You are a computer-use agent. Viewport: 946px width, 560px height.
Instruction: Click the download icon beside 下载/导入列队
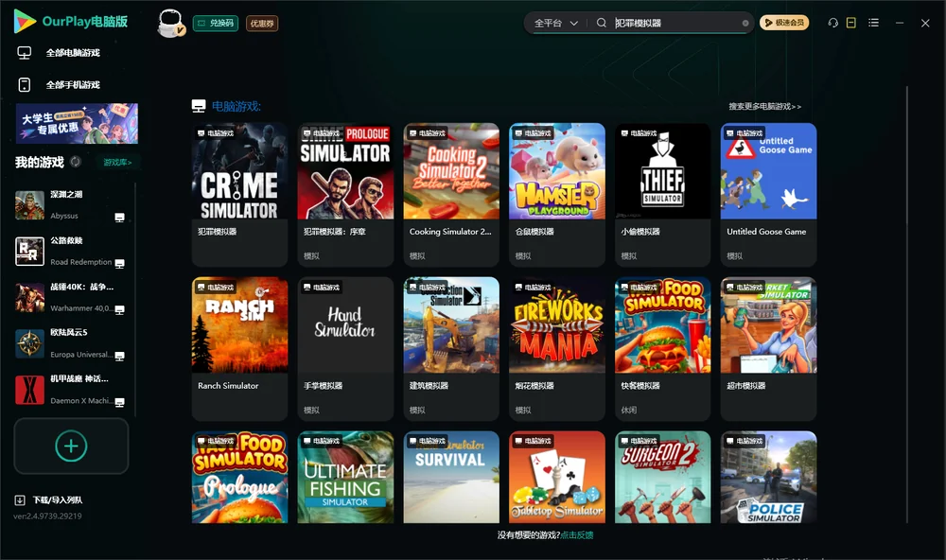pos(20,500)
